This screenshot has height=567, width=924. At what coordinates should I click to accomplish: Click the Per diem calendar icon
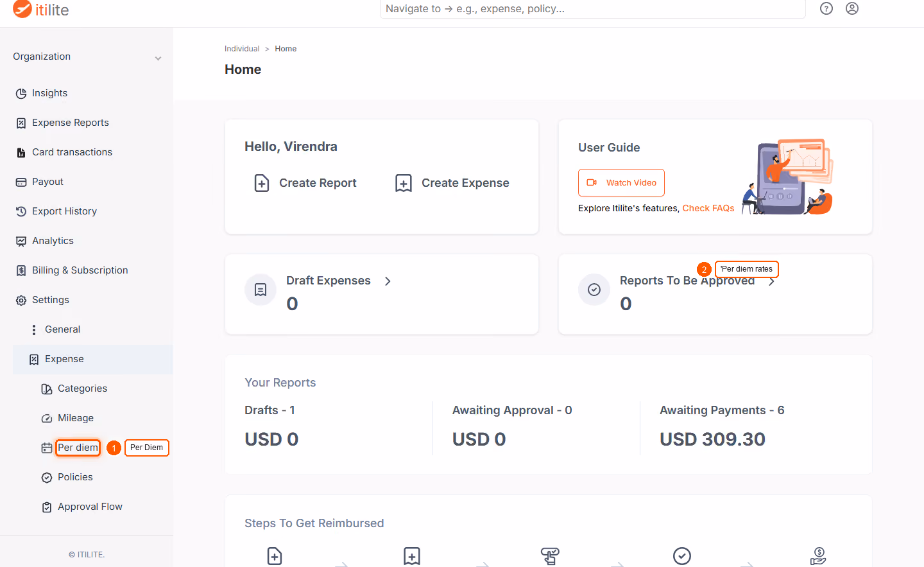coord(47,448)
